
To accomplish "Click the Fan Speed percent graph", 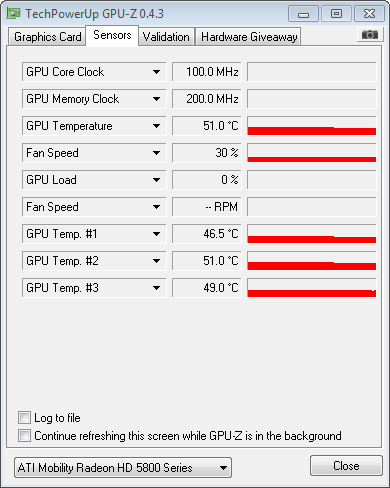I will [x=312, y=153].
